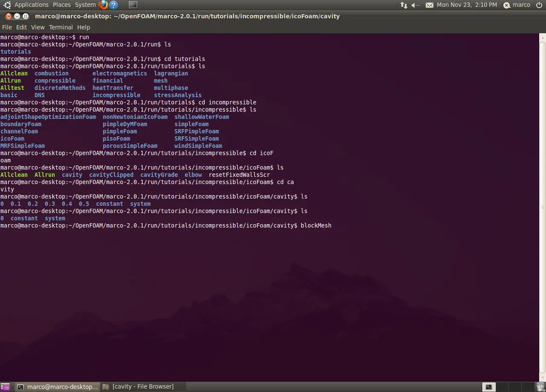Click the DNS directory name
The image size is (546, 392).
click(40, 95)
